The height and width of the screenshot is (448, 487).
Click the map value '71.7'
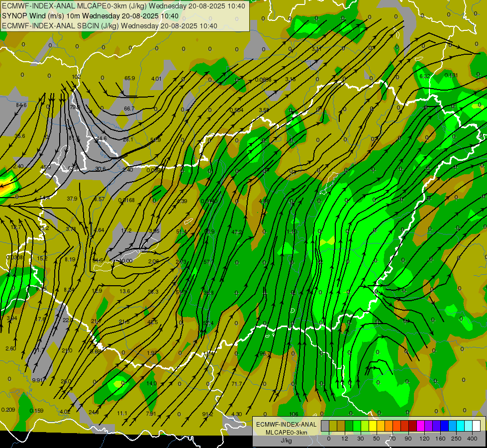237,384
